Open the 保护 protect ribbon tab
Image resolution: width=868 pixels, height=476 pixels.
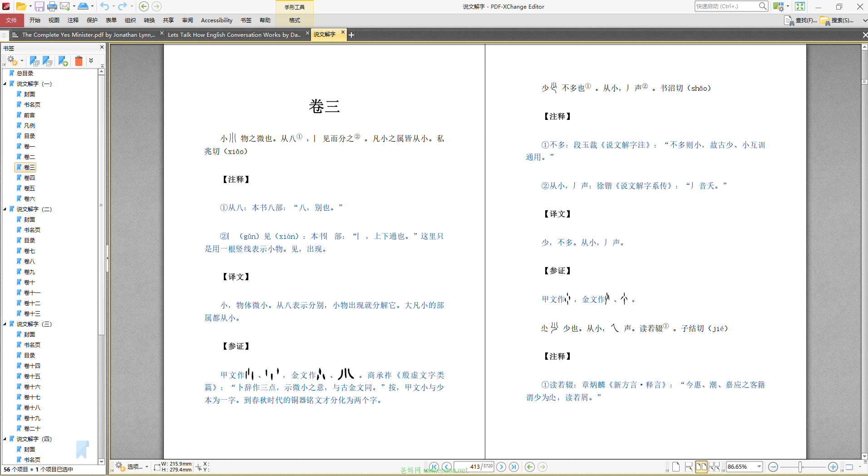click(92, 20)
